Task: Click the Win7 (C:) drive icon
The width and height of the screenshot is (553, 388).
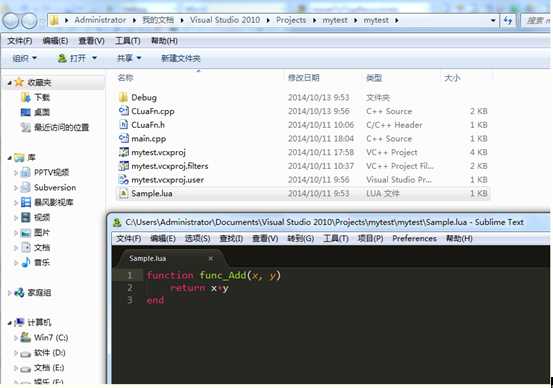Action: point(26,337)
